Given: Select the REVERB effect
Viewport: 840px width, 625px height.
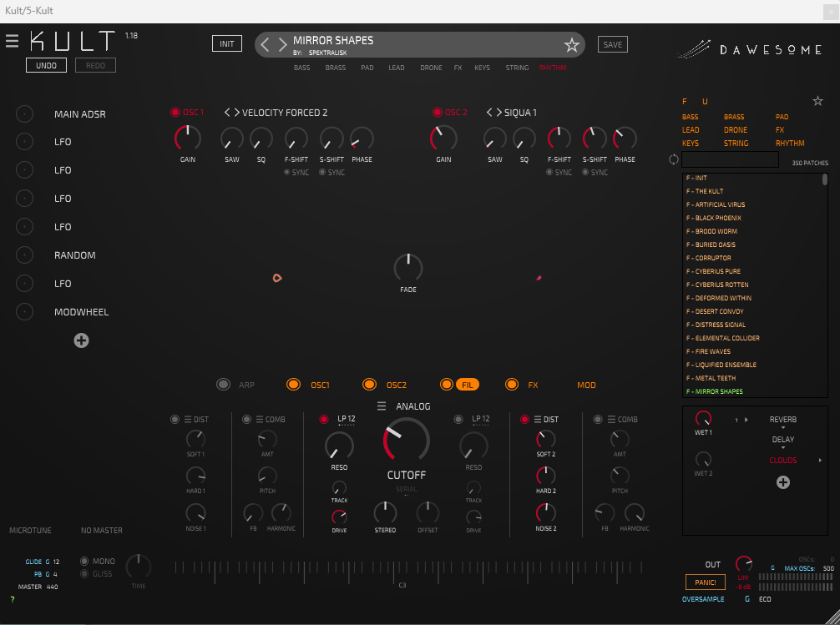Looking at the screenshot, I should pos(782,420).
